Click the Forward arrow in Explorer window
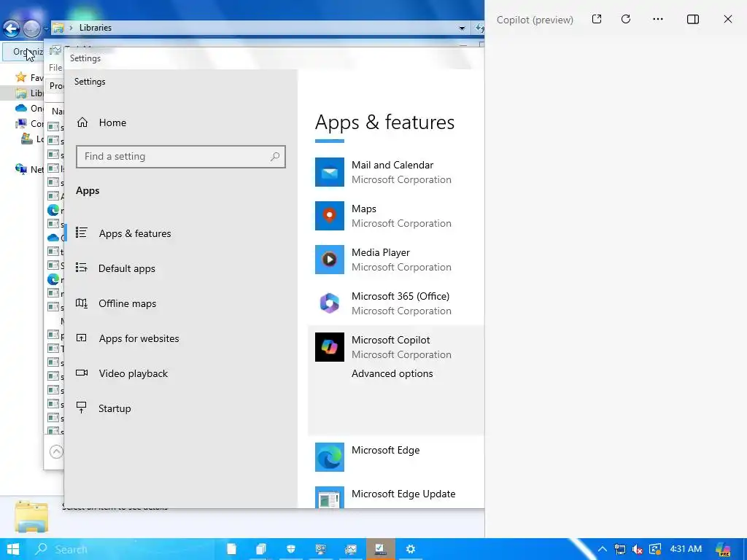Image resolution: width=747 pixels, height=560 pixels. (x=31, y=29)
